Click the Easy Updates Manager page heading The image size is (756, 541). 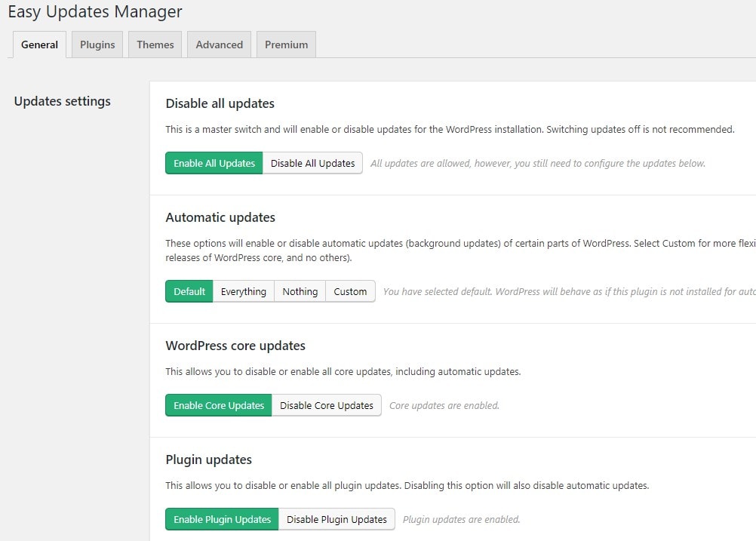tap(95, 12)
